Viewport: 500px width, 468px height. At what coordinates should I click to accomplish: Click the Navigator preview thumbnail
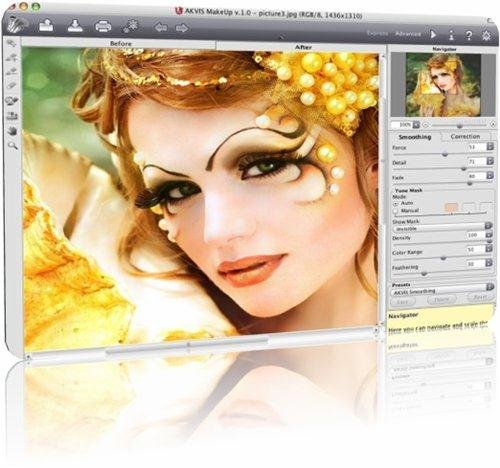(x=443, y=85)
